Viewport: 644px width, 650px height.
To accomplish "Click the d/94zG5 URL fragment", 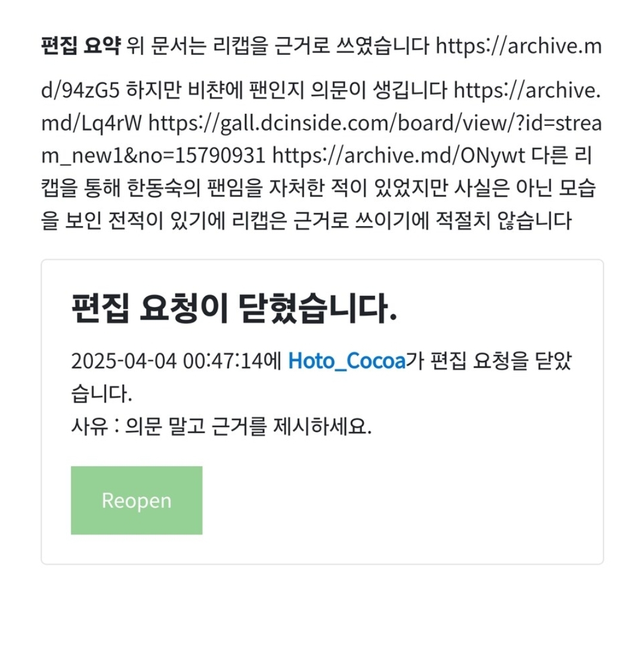I will click(x=80, y=90).
